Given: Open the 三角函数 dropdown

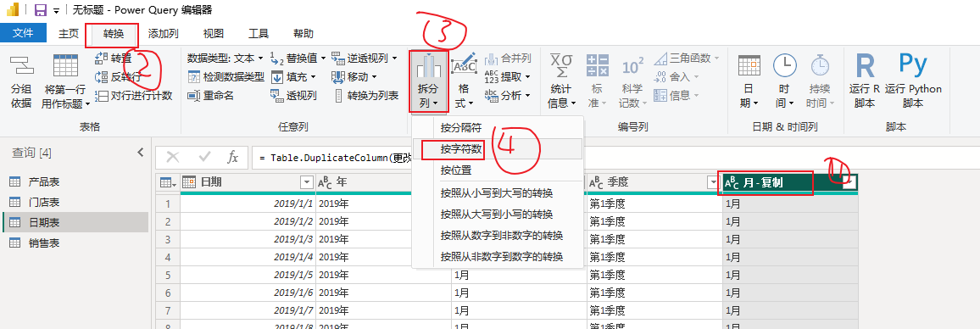Looking at the screenshot, I should 687,59.
